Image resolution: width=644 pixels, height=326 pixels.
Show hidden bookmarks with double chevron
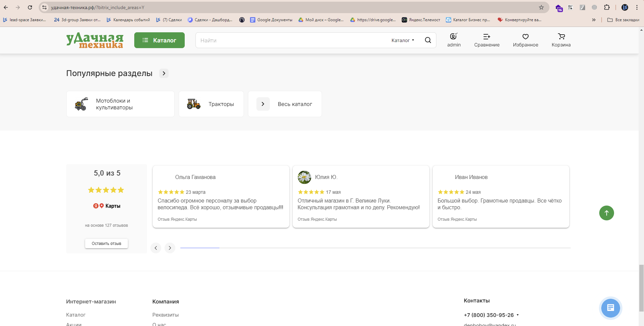coord(594,20)
